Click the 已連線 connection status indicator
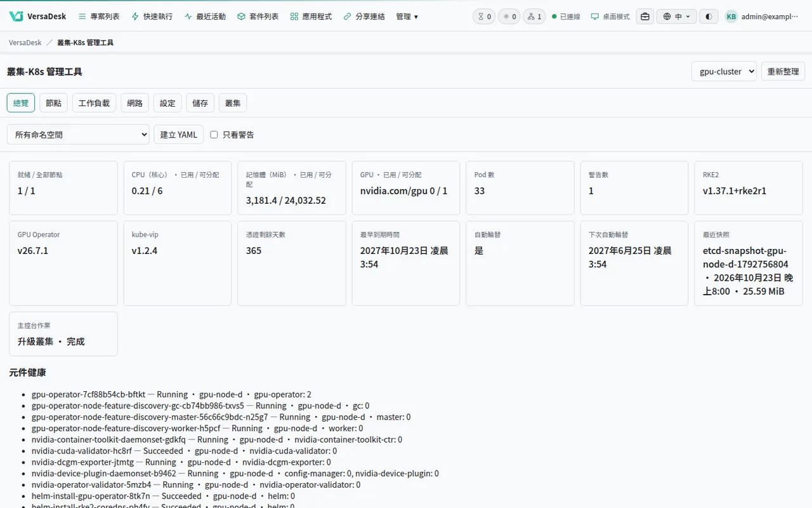The height and width of the screenshot is (508, 812). pos(566,17)
